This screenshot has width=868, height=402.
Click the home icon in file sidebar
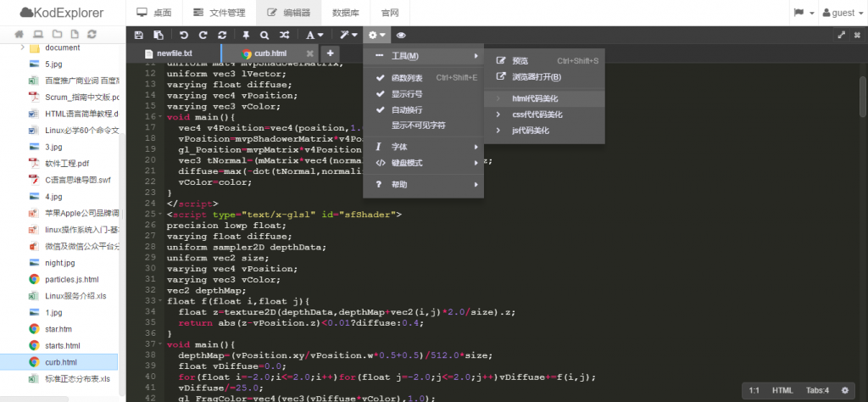pos(19,34)
